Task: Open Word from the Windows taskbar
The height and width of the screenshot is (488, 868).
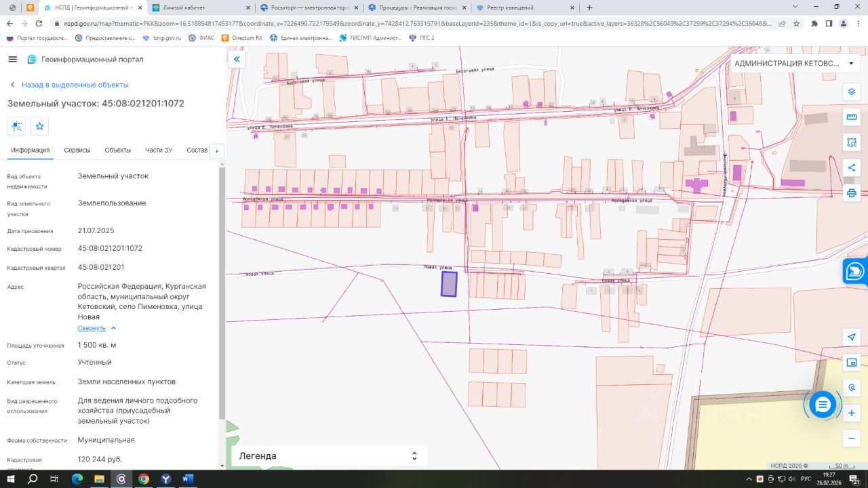Action: click(188, 479)
